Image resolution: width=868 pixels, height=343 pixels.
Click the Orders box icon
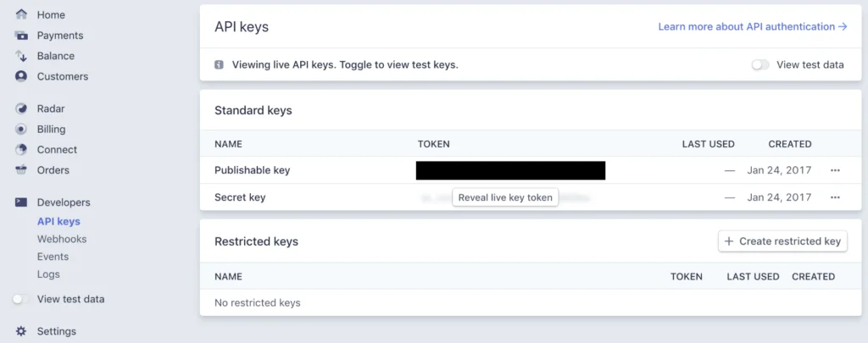click(21, 170)
